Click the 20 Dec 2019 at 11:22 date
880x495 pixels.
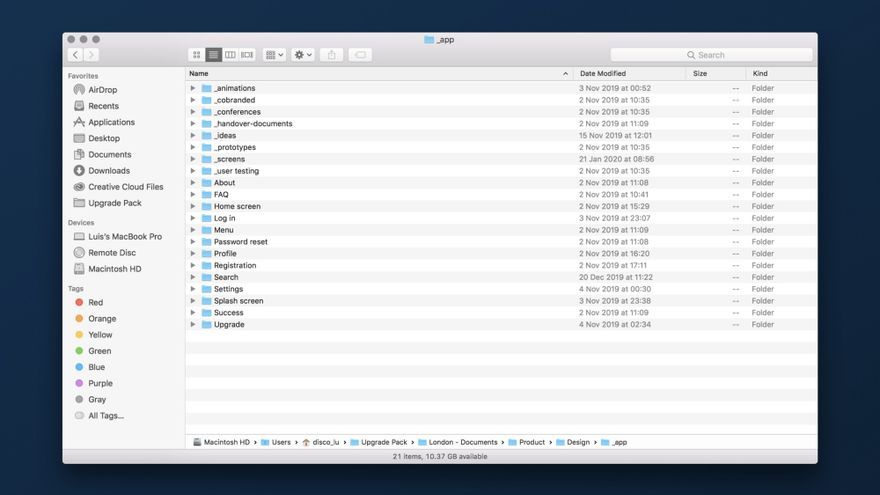coord(616,277)
